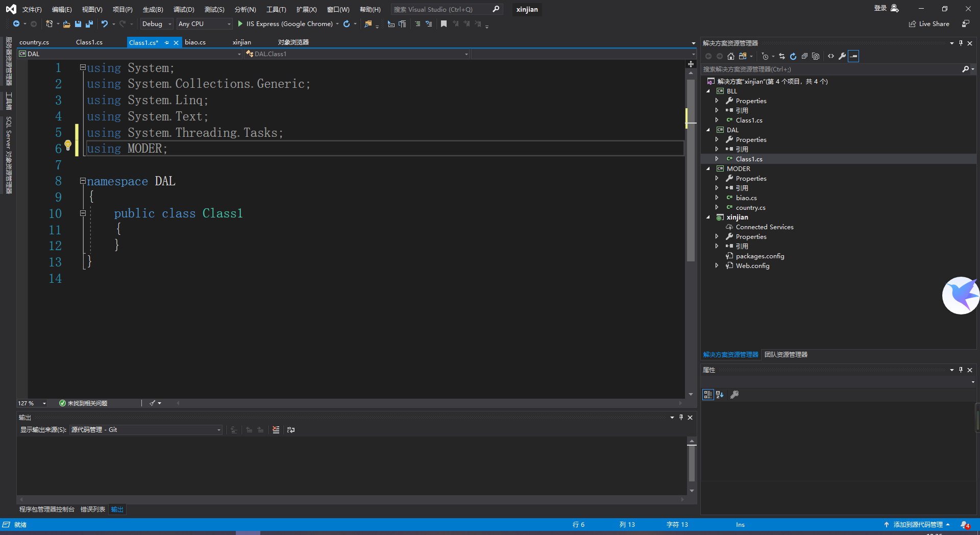Screen dimensions: 980x535
Task: Click the 未找到相关问题 status indicator
Action: pos(83,403)
